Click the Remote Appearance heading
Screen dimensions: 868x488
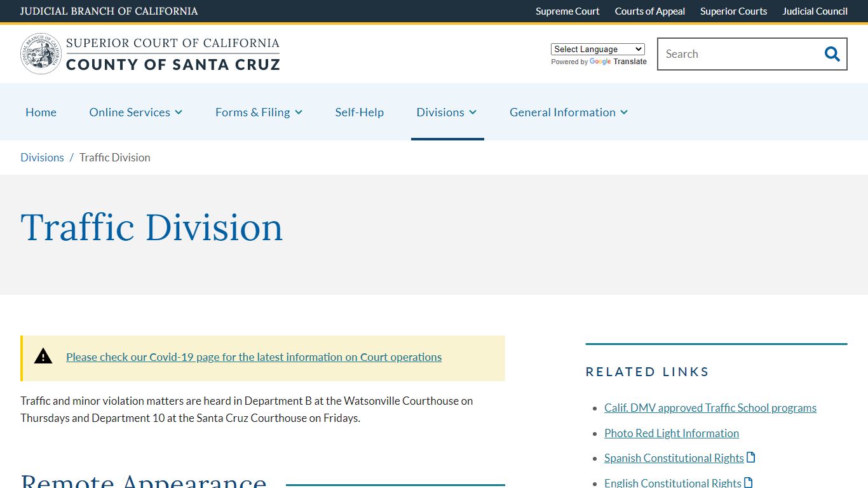[x=144, y=480]
